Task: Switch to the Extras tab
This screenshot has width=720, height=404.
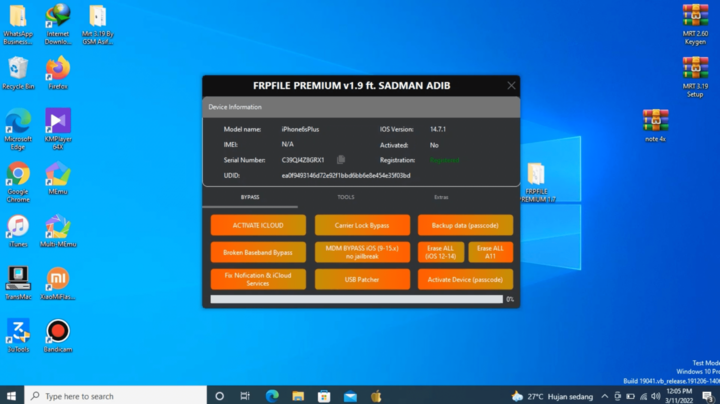Action: (441, 197)
